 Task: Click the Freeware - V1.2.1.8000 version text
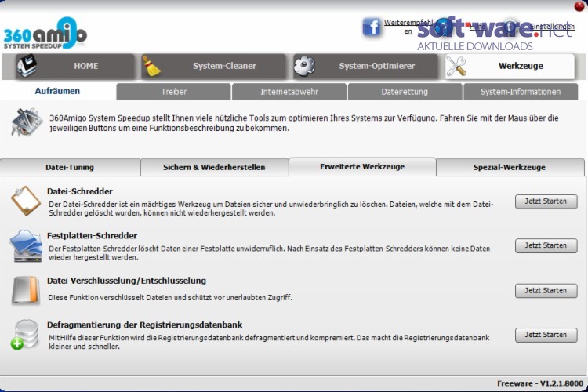click(540, 383)
